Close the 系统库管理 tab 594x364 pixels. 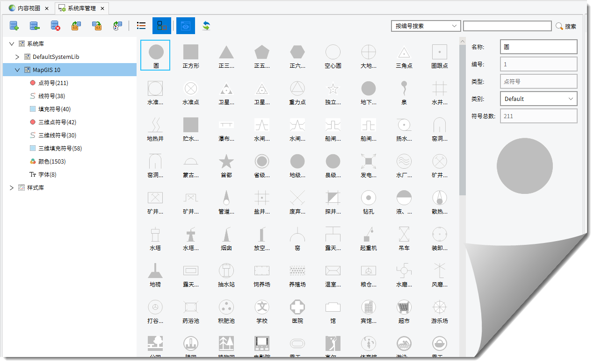click(x=102, y=8)
